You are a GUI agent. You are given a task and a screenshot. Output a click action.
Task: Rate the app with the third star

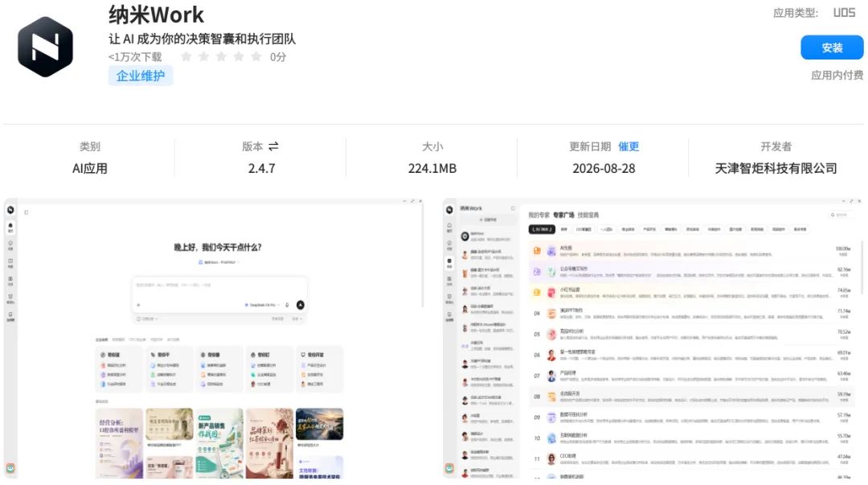(x=222, y=56)
